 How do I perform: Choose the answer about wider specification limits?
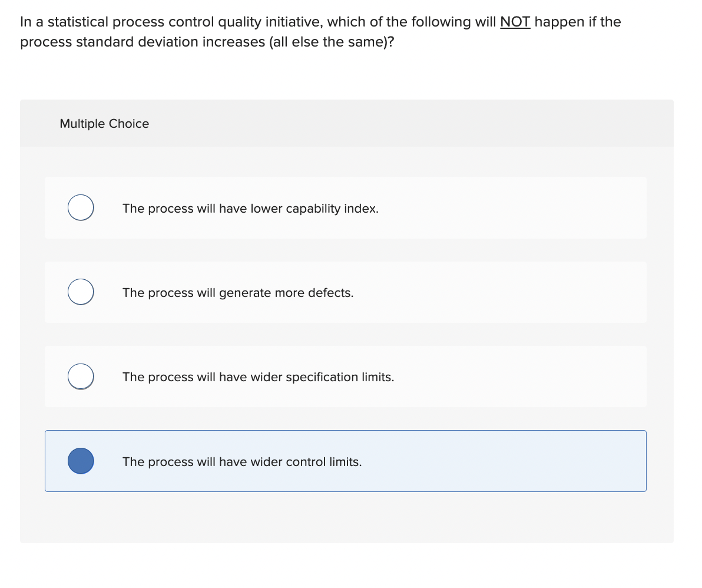tap(259, 377)
